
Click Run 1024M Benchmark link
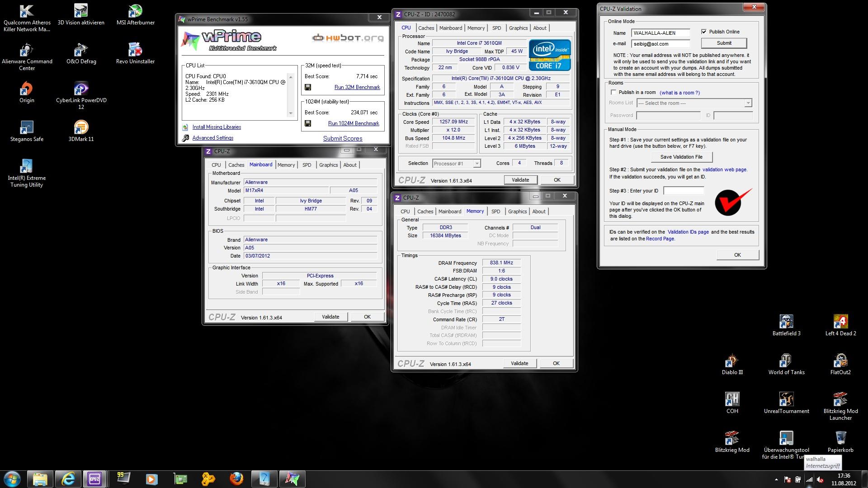coord(354,123)
